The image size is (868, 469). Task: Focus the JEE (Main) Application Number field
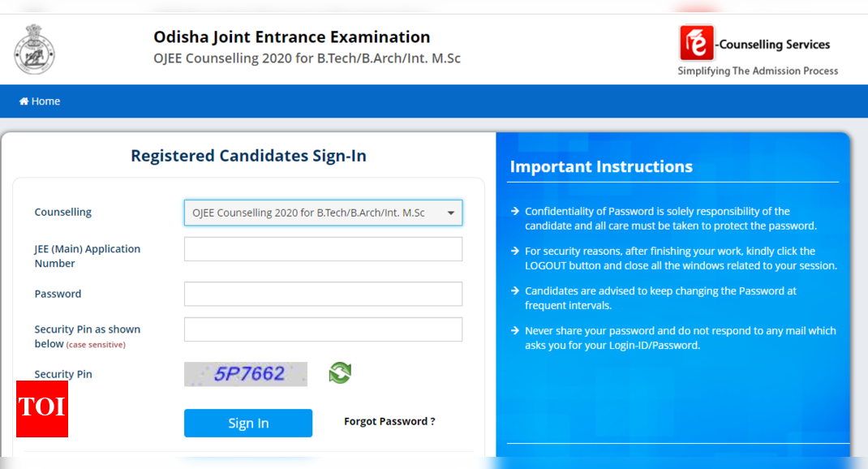323,249
